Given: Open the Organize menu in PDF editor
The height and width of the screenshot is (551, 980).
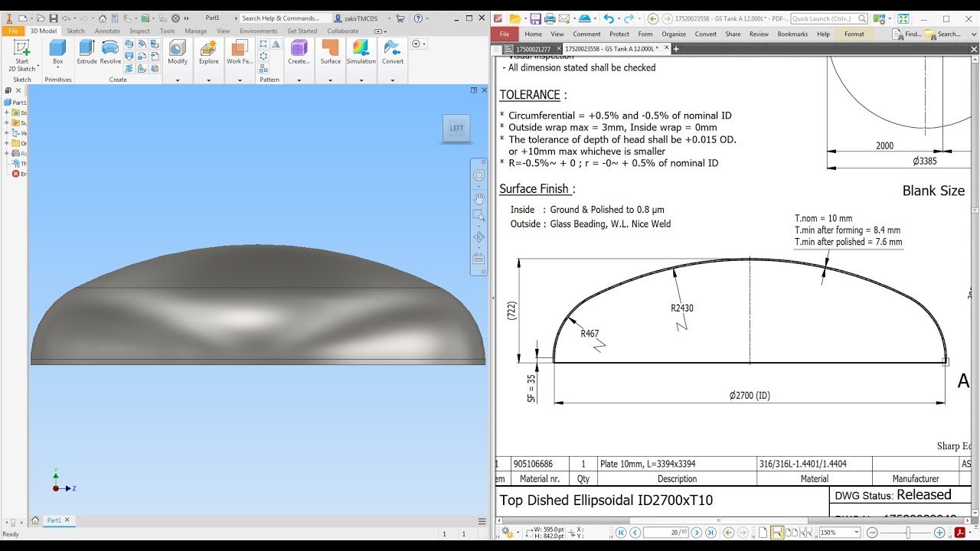Looking at the screenshot, I should pos(674,34).
